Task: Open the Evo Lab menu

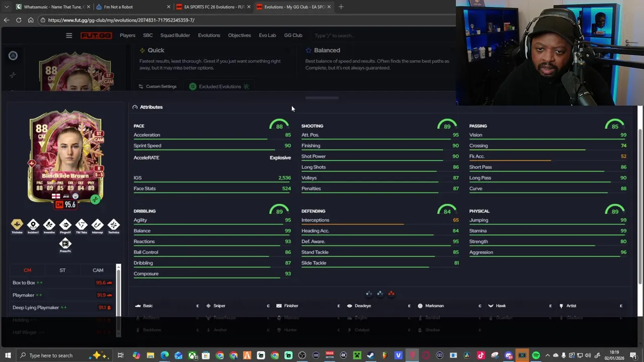Action: [267, 35]
